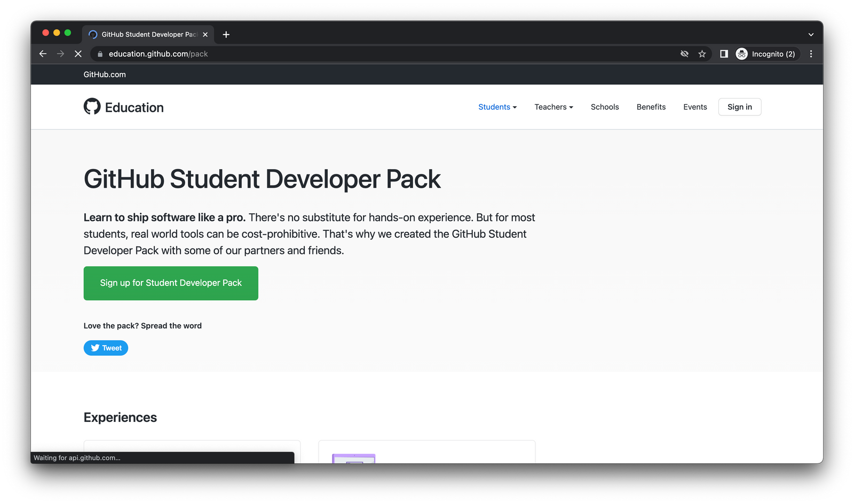
Task: Click the GitHub Octocat logo
Action: [92, 107]
